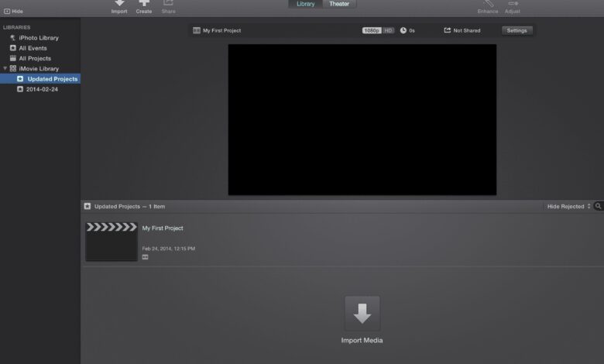604x364 pixels.
Task: Click the HD badge
Action: [388, 30]
